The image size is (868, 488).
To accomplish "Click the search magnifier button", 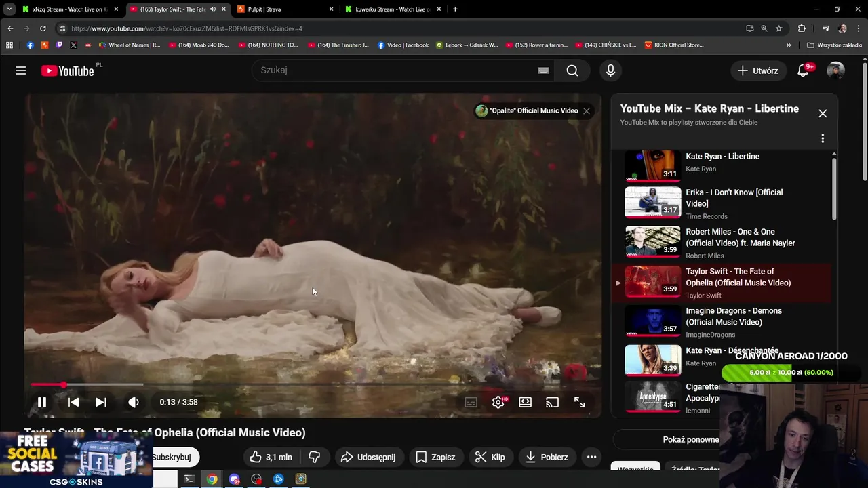I will pos(572,70).
